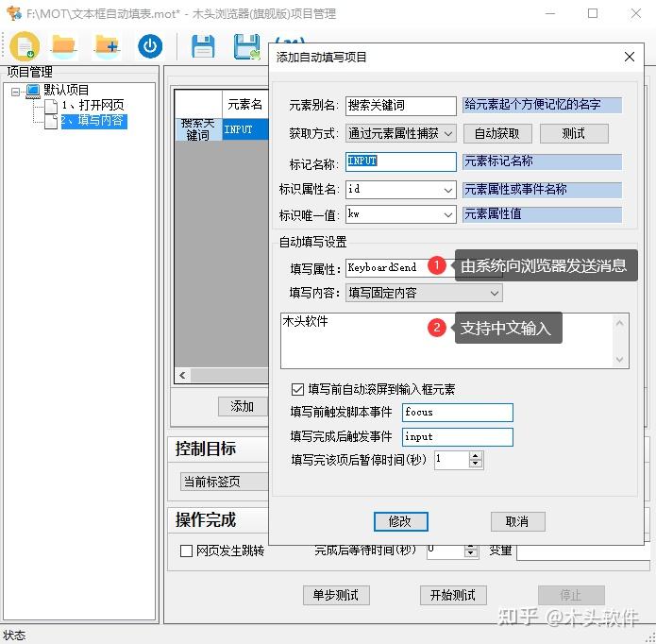The width and height of the screenshot is (656, 644).
Task: Collapse the 默认项目 tree node
Action: point(15,92)
